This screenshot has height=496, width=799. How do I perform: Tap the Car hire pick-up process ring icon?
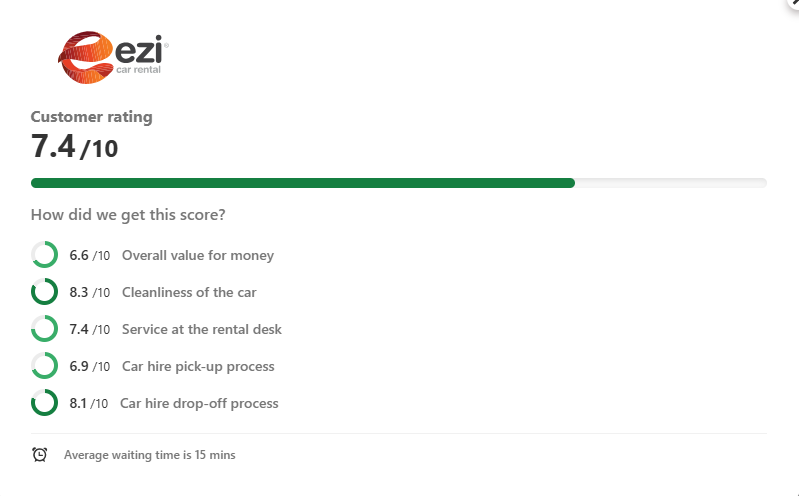pos(44,366)
